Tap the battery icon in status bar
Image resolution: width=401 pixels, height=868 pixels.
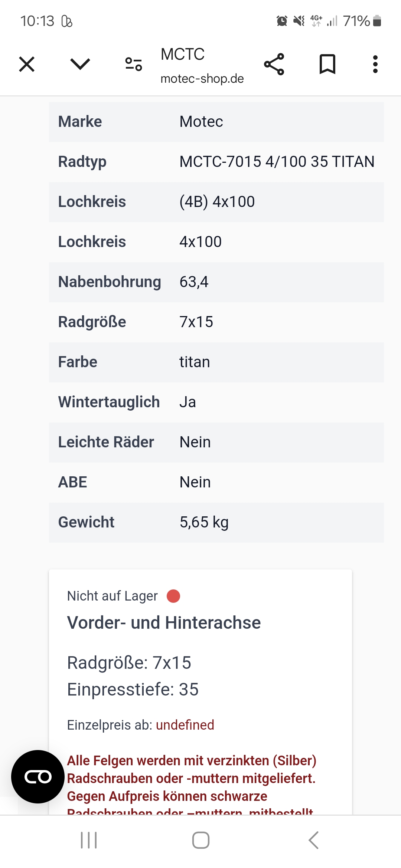tap(377, 21)
